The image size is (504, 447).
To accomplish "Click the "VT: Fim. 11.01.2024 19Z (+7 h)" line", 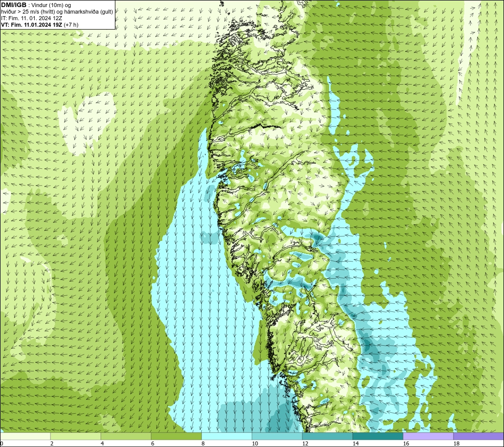I will [40, 25].
